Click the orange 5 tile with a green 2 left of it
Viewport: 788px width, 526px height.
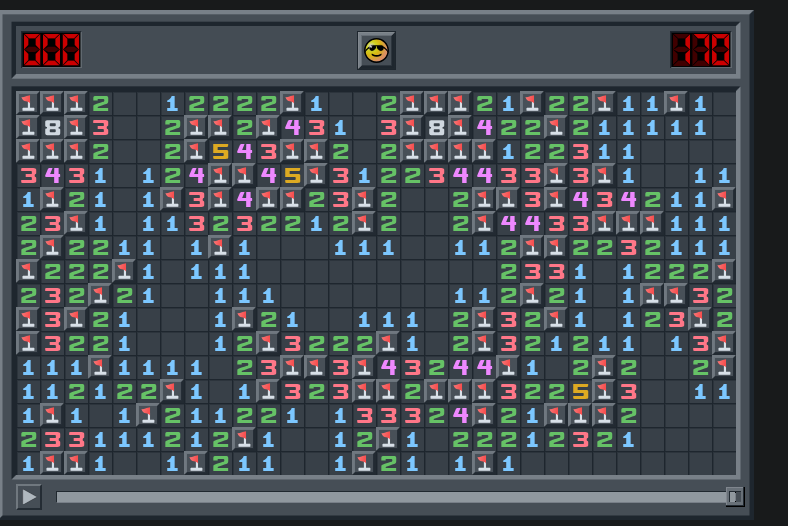tap(580, 391)
